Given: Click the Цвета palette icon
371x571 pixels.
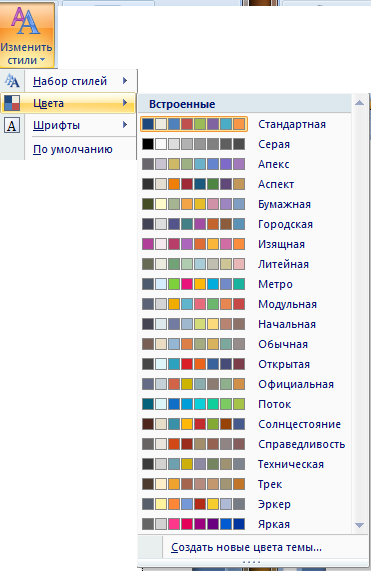Looking at the screenshot, I should (12, 103).
